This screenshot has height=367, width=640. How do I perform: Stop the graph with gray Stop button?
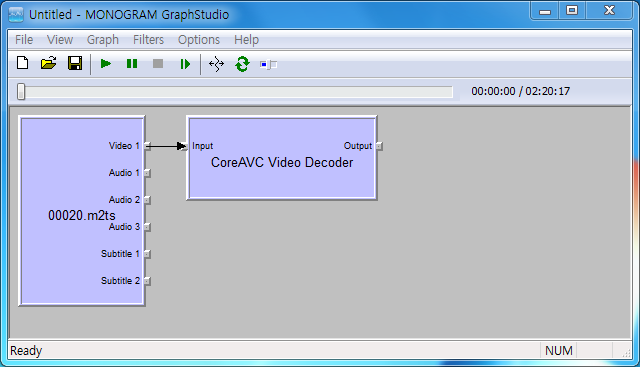click(x=158, y=64)
